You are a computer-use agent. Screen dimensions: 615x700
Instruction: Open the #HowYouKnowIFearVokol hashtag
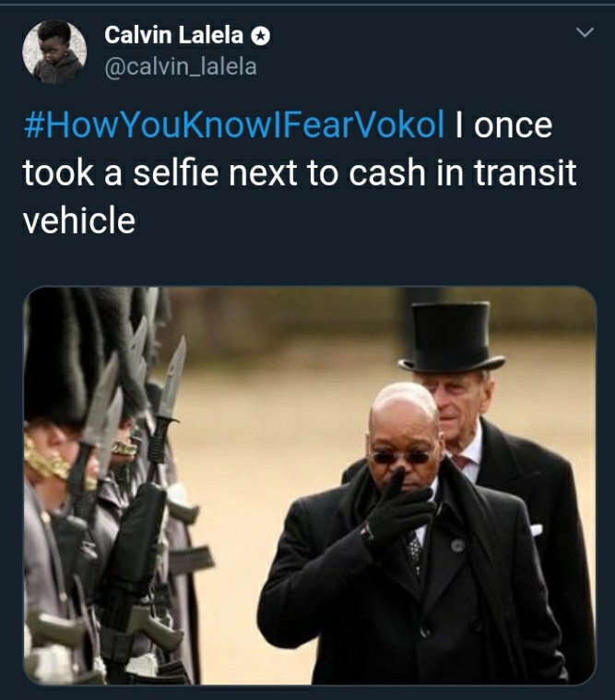(x=234, y=125)
